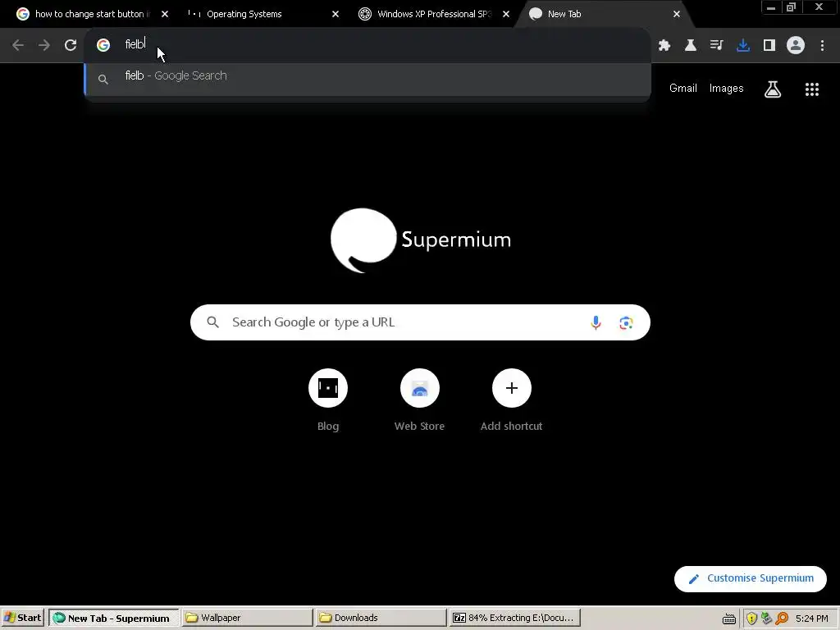The width and height of the screenshot is (840, 630).
Task: Open the 7-Zip 84% Extracting taskbar item
Action: pyautogui.click(x=514, y=618)
